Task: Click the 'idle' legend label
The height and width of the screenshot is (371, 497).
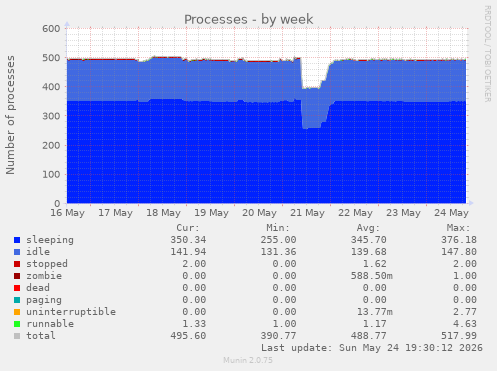Action: click(38, 252)
